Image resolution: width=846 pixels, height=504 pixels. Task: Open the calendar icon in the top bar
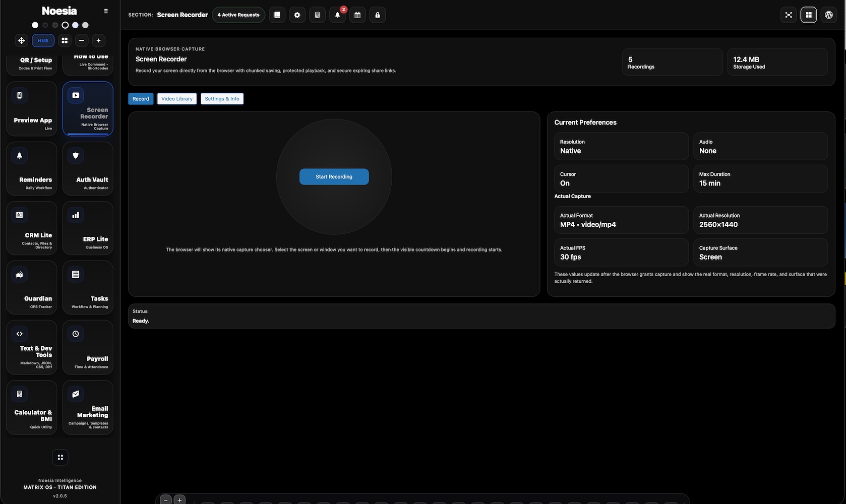[357, 15]
